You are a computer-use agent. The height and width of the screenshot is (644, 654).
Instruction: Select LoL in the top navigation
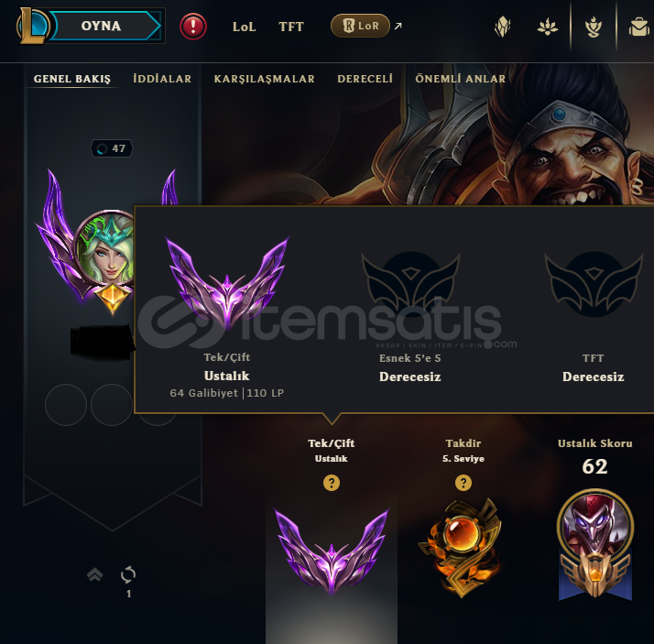point(244,27)
